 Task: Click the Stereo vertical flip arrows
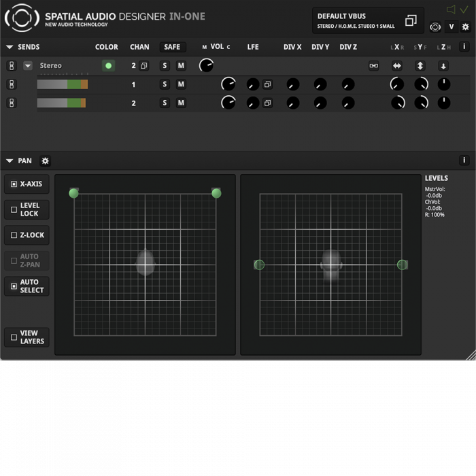(x=420, y=66)
